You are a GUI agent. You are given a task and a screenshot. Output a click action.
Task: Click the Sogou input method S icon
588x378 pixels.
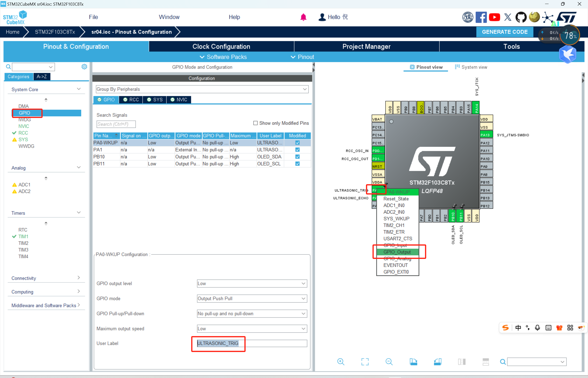[506, 328]
